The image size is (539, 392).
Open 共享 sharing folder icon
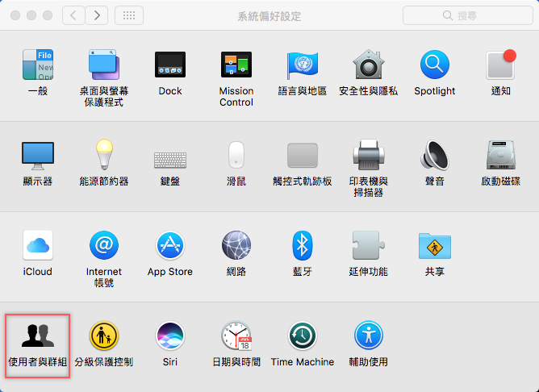point(434,246)
